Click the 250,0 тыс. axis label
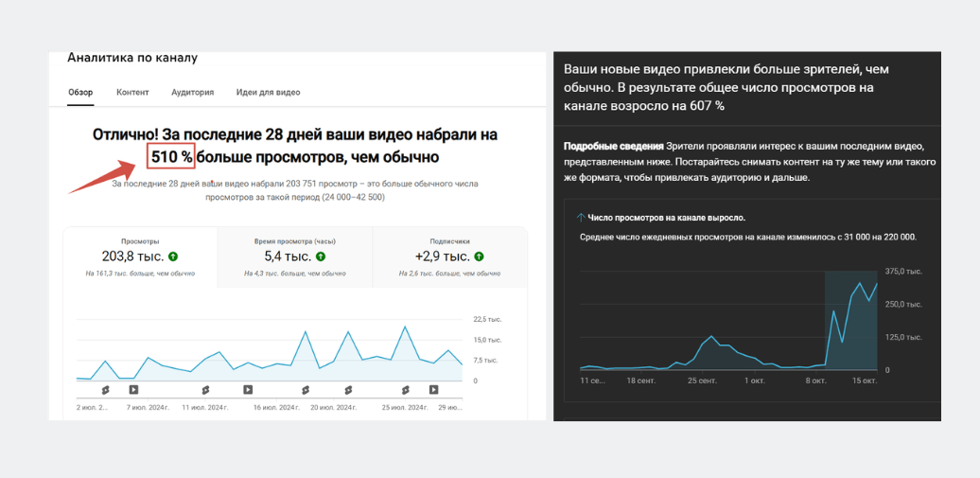This screenshot has width=980, height=478. click(x=903, y=304)
